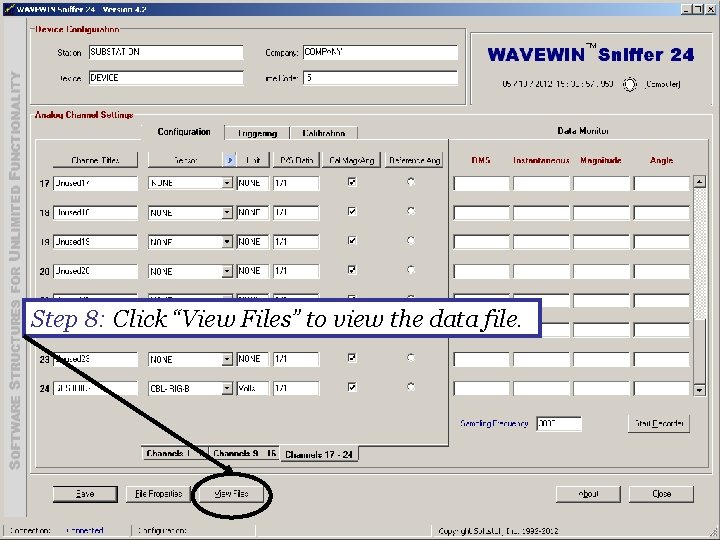Toggle Cal Mag/Ang checkbox for channel 19
Screen dimensions: 720x540
click(x=352, y=241)
